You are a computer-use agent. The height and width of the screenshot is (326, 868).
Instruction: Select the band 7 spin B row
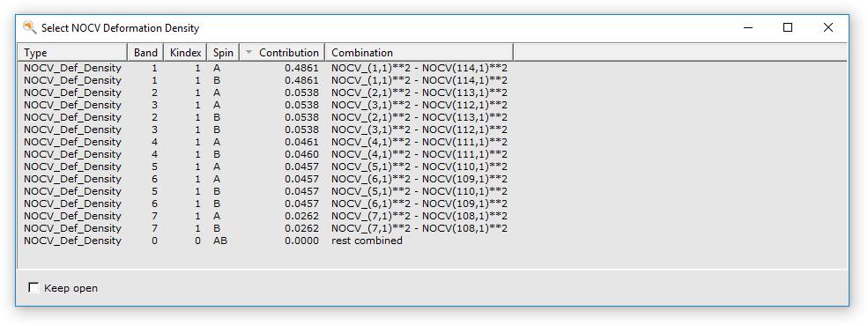click(432, 228)
